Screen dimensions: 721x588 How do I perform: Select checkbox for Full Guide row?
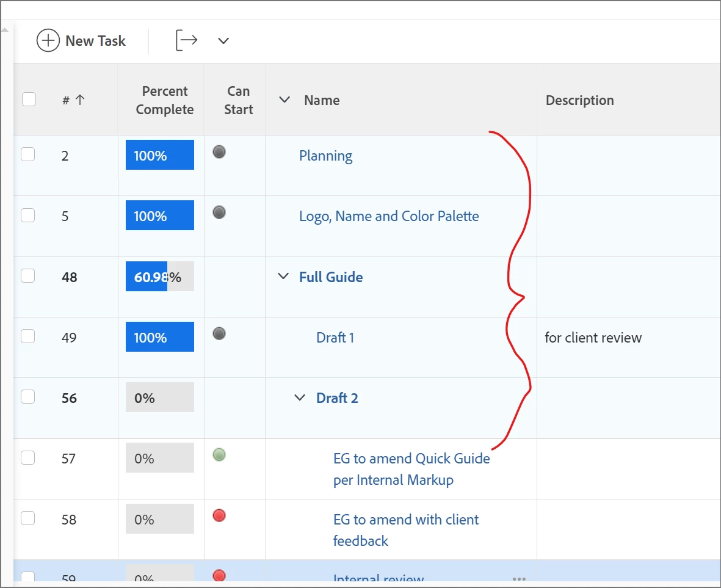click(28, 276)
